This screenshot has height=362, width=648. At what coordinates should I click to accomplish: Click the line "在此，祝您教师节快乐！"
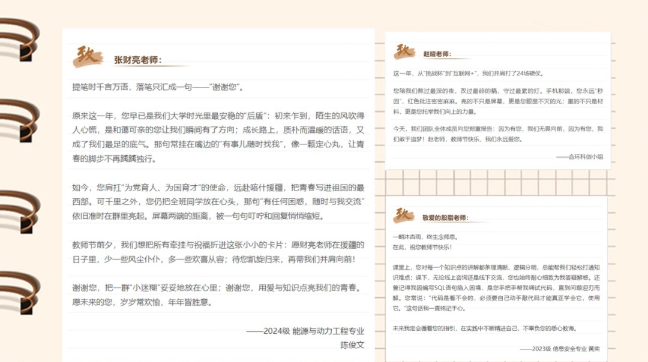click(x=422, y=248)
